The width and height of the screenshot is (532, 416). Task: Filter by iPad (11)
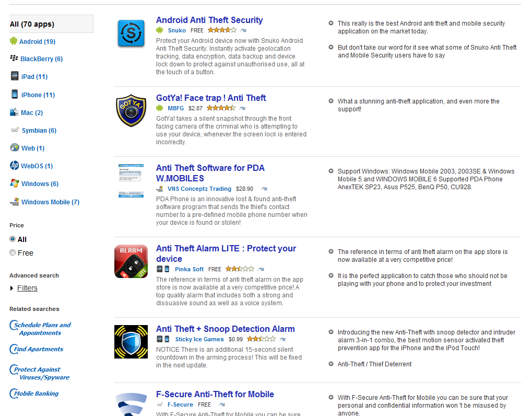coord(34,77)
